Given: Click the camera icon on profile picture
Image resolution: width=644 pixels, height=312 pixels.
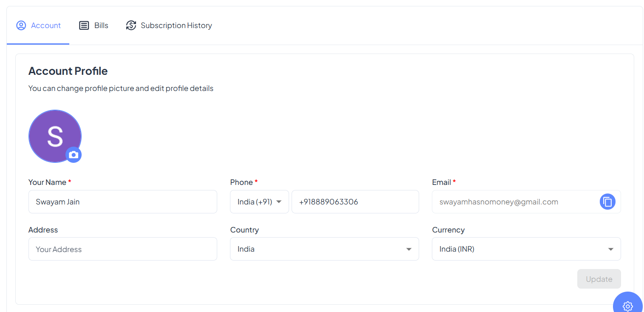Looking at the screenshot, I should 74,155.
